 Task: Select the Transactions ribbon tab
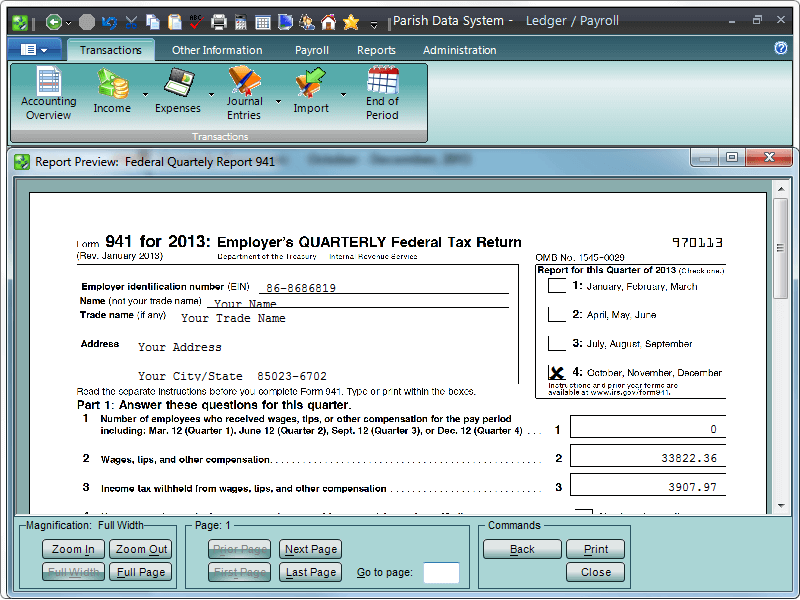click(111, 50)
